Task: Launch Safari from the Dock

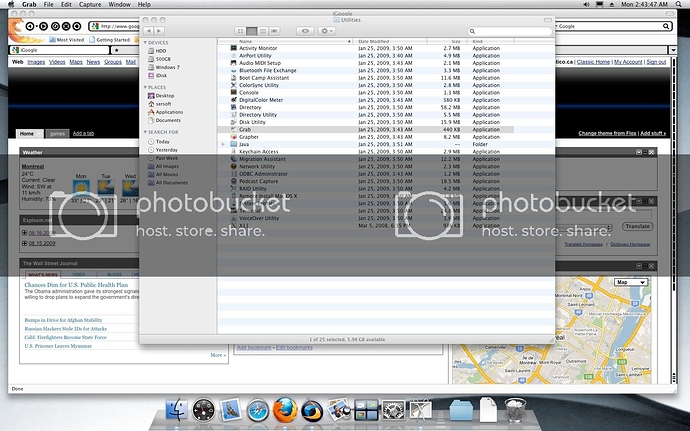Action: (258, 410)
